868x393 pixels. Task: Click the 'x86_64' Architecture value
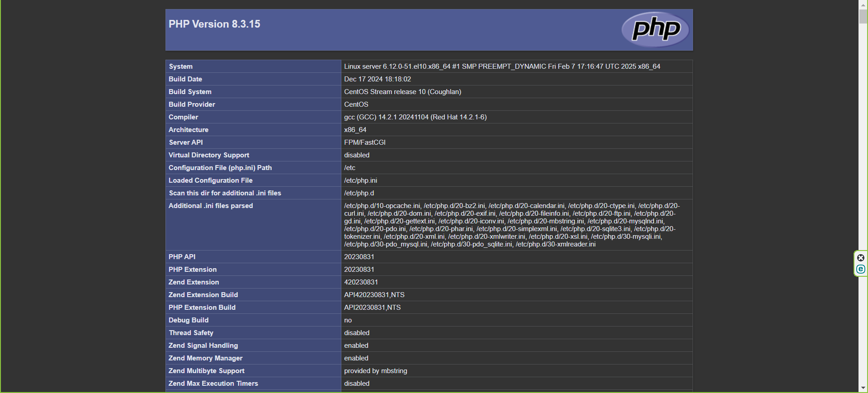[355, 130]
